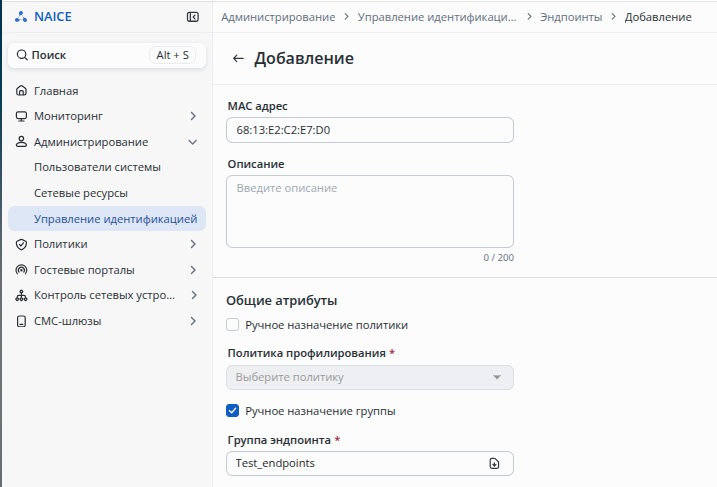
Task: Click the Администрирование breadcrumb link
Action: 279,17
